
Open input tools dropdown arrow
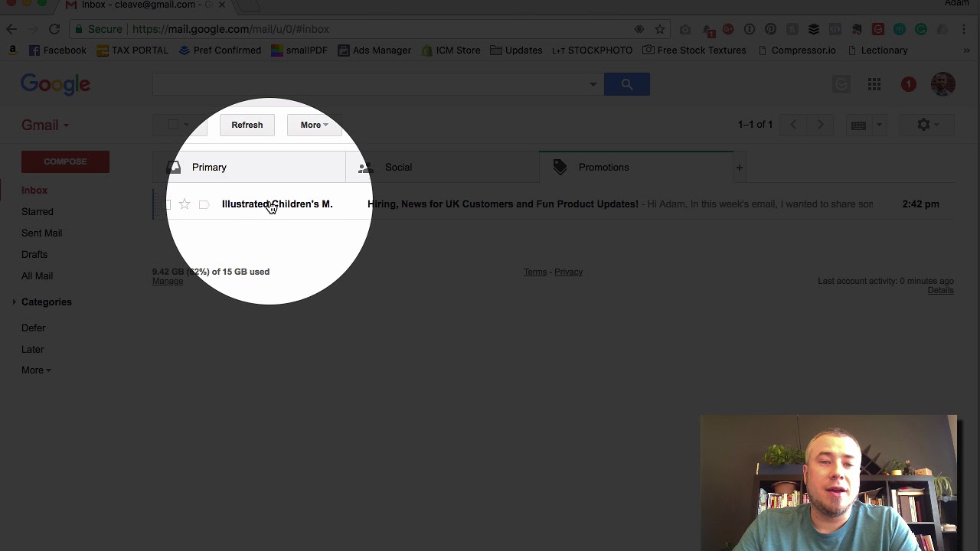879,125
